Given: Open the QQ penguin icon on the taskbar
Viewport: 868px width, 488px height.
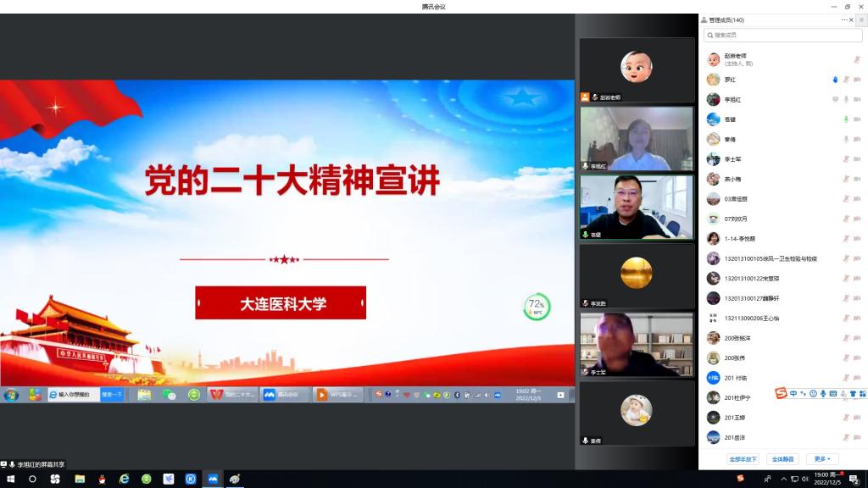Looking at the screenshot, I should (102, 480).
